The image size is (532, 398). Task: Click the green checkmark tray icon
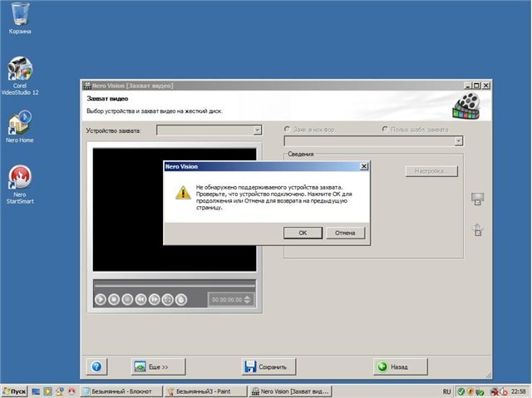(x=461, y=391)
